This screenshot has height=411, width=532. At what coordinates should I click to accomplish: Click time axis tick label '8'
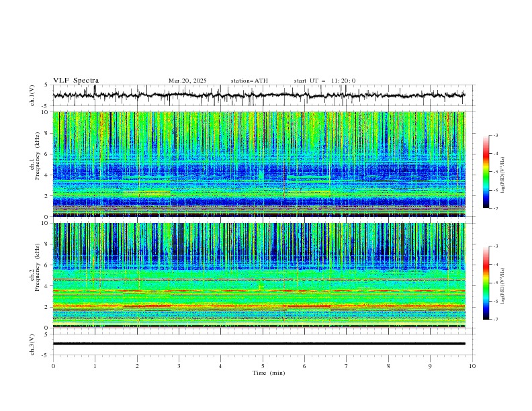click(x=388, y=366)
